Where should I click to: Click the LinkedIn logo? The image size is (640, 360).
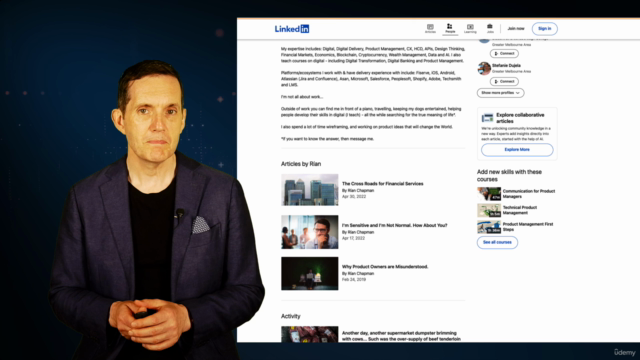pos(292,29)
